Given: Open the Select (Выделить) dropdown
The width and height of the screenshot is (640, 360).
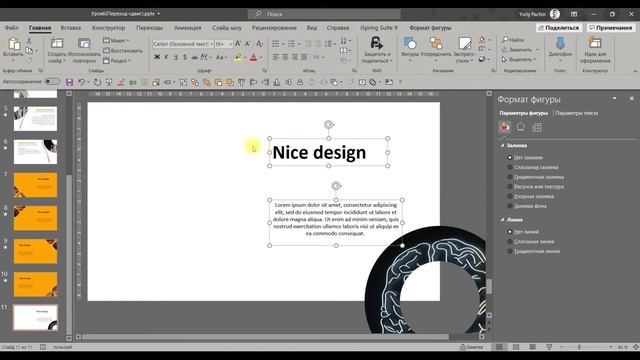Looking at the screenshot, I should (518, 60).
